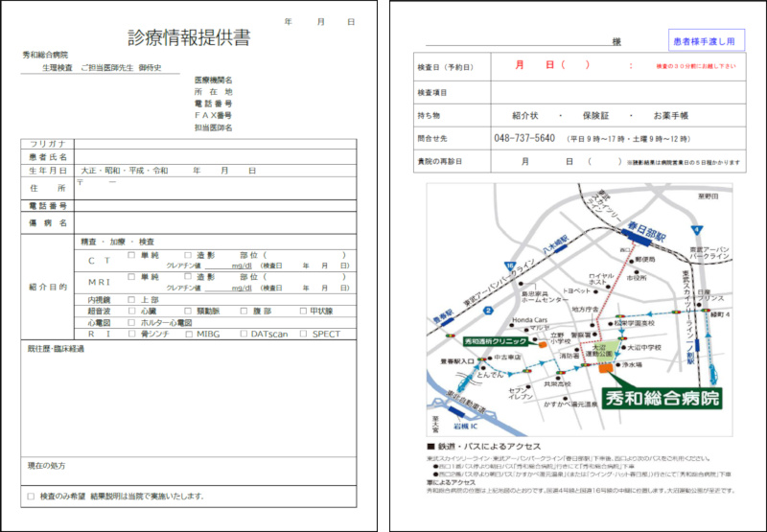Click the 大沼運動公園 green park area
This screenshot has height=532, width=767.
point(606,352)
